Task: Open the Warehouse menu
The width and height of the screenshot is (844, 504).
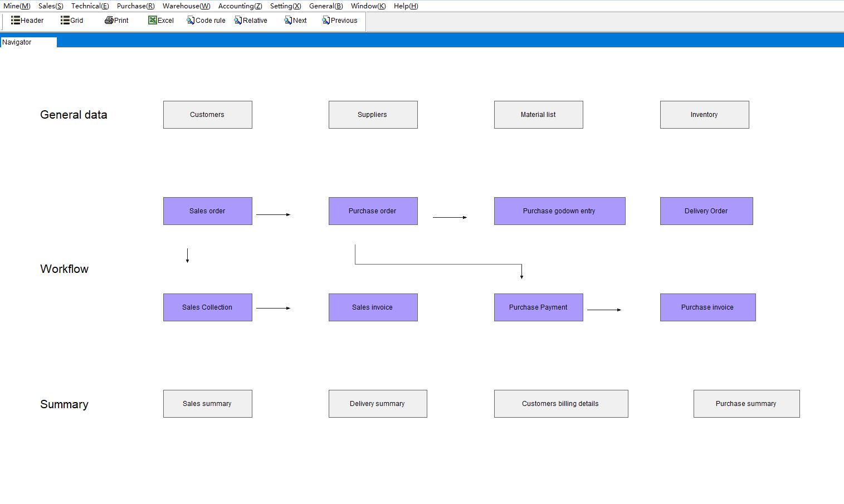Action: (x=186, y=6)
